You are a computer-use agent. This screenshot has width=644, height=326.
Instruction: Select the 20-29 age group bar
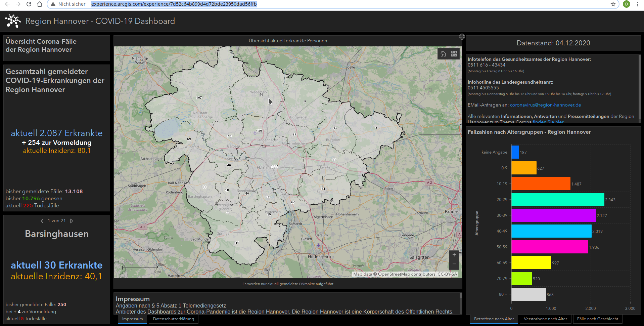click(x=558, y=200)
